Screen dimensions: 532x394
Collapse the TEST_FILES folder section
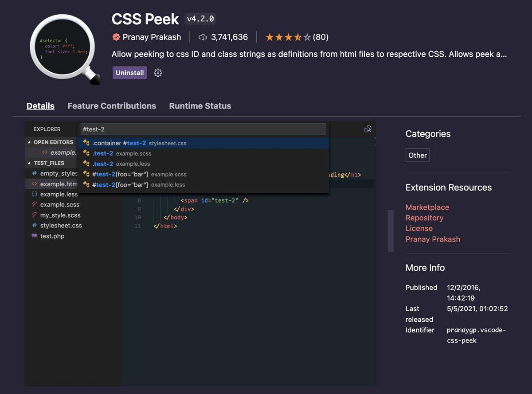30,163
